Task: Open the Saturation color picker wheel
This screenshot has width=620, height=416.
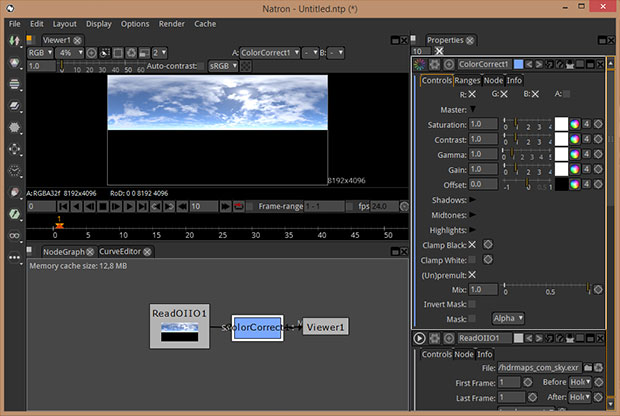Action: (575, 125)
